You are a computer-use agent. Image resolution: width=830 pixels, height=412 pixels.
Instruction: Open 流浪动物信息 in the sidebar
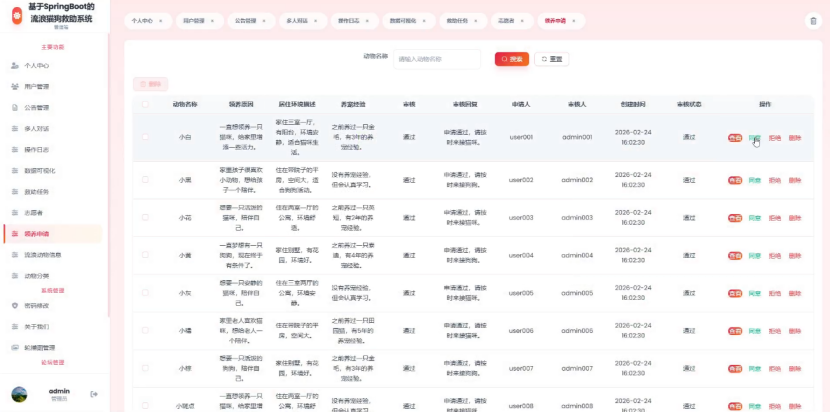[x=52, y=255]
